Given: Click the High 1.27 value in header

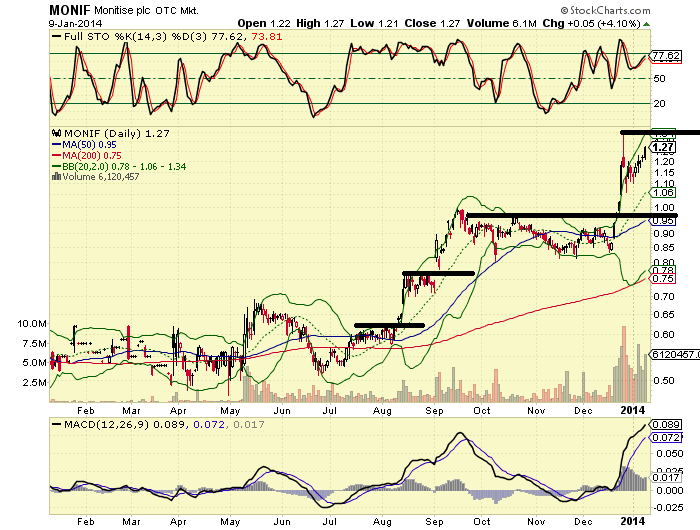Looking at the screenshot, I should [x=320, y=23].
